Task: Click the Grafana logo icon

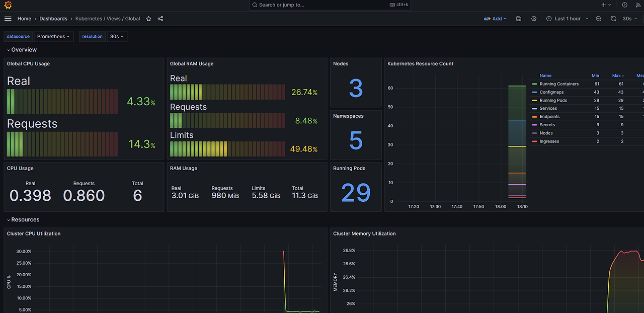Action: (x=8, y=5)
